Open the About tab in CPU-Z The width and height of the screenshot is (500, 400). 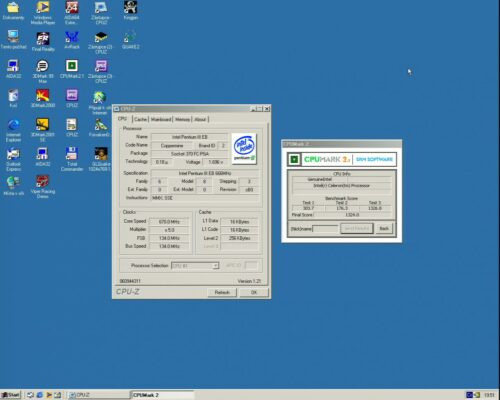click(200, 119)
